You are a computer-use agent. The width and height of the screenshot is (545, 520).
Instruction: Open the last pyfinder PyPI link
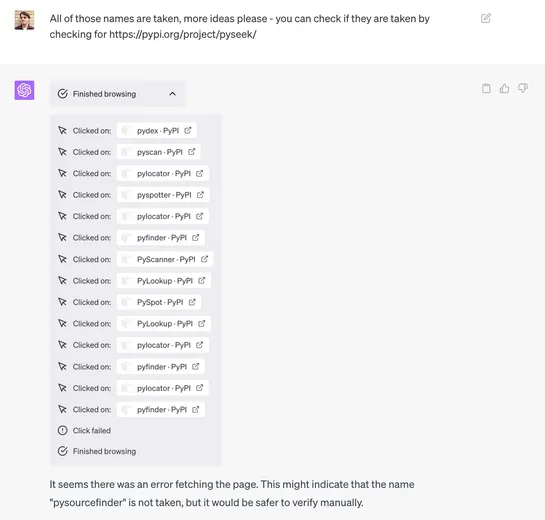[x=161, y=409]
